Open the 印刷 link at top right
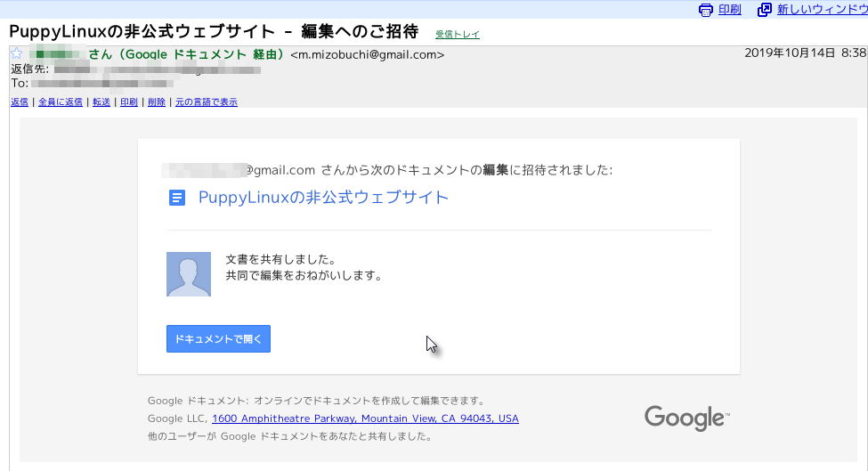The width and height of the screenshot is (868, 471). [x=730, y=10]
